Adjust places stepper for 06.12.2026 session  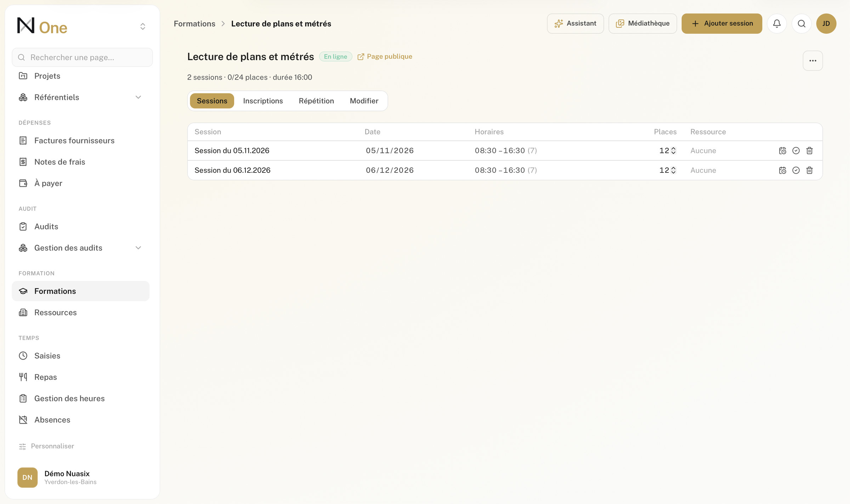(x=673, y=170)
